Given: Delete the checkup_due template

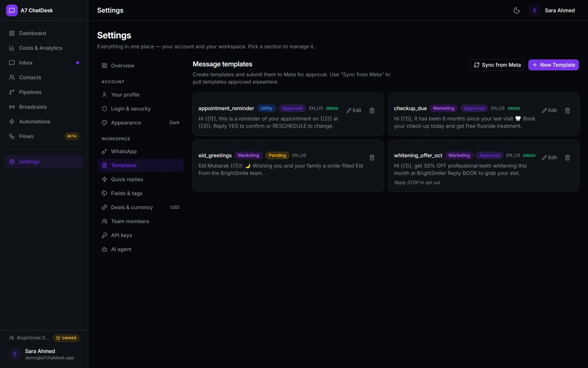Looking at the screenshot, I should [567, 110].
